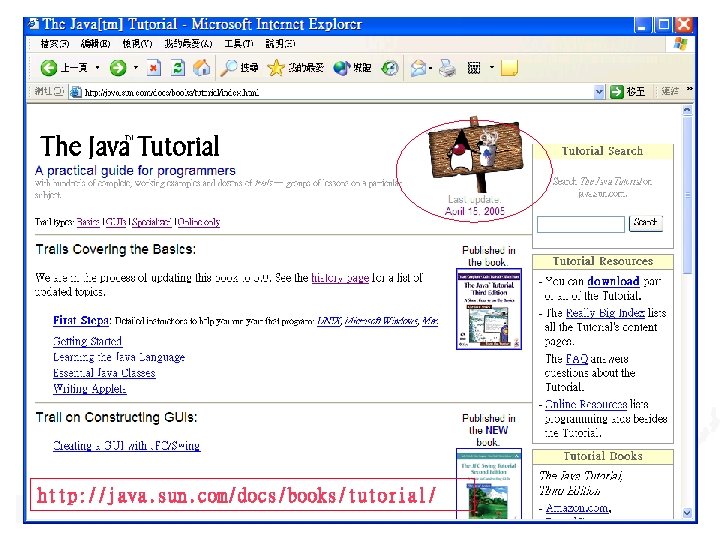Open the Search magnifier toolbar icon
Viewport: 720px width, 540px height.
tap(228, 68)
